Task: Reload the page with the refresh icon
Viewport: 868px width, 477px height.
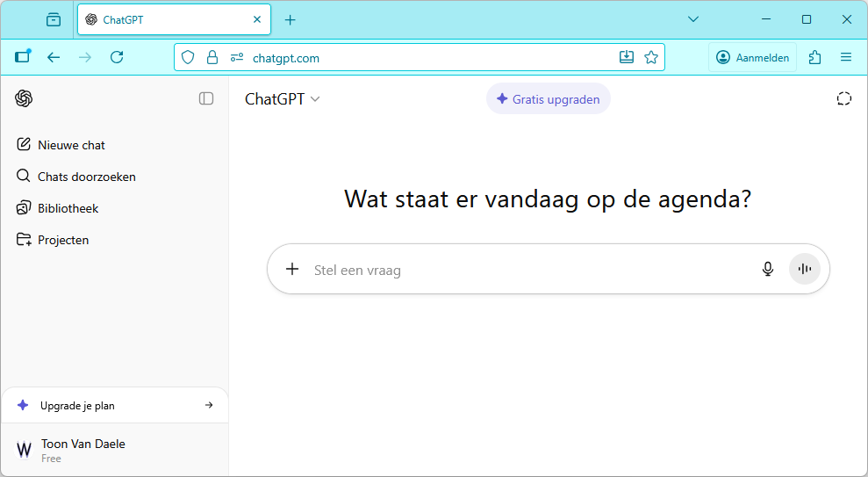Action: (x=117, y=57)
